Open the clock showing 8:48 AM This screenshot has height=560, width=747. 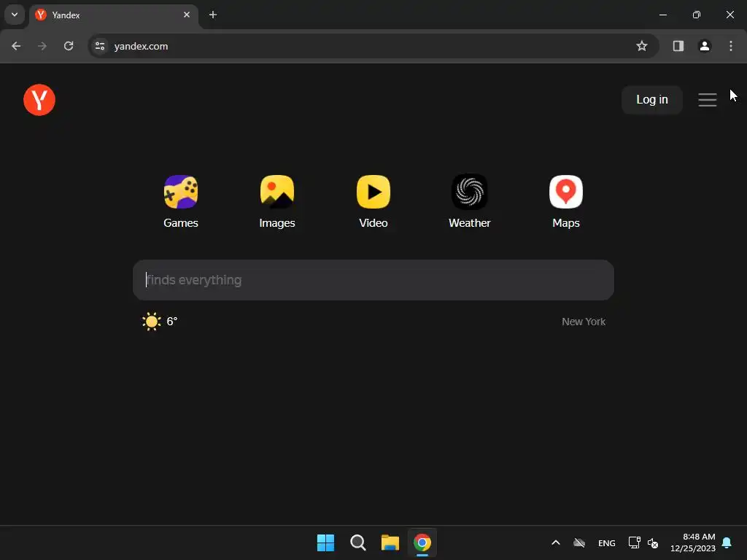tap(693, 542)
